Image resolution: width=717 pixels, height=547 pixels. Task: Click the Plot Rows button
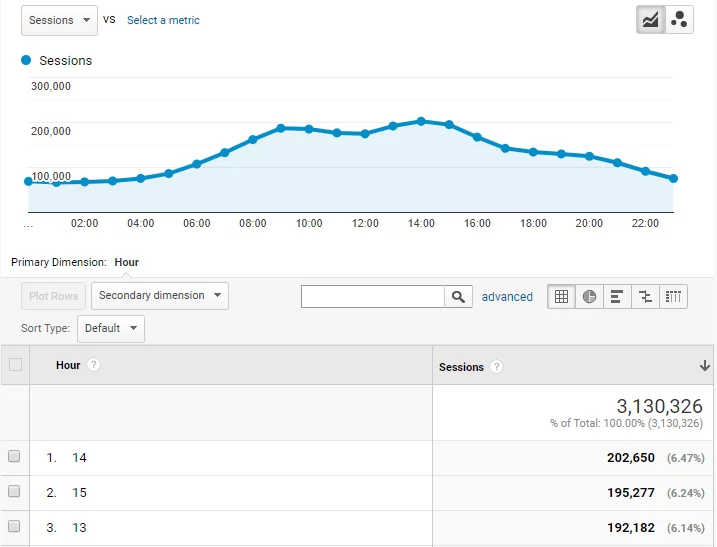(x=53, y=296)
